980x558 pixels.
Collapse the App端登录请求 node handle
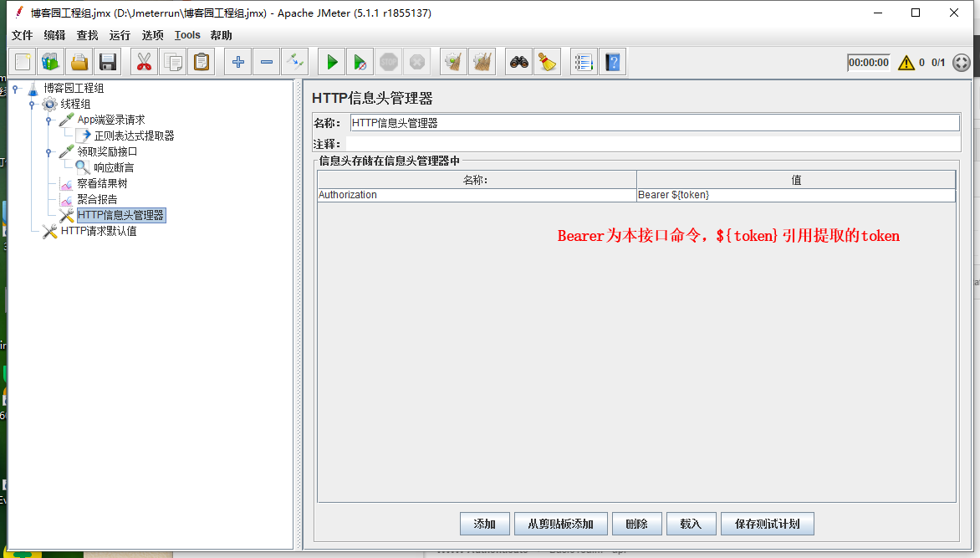click(x=48, y=120)
